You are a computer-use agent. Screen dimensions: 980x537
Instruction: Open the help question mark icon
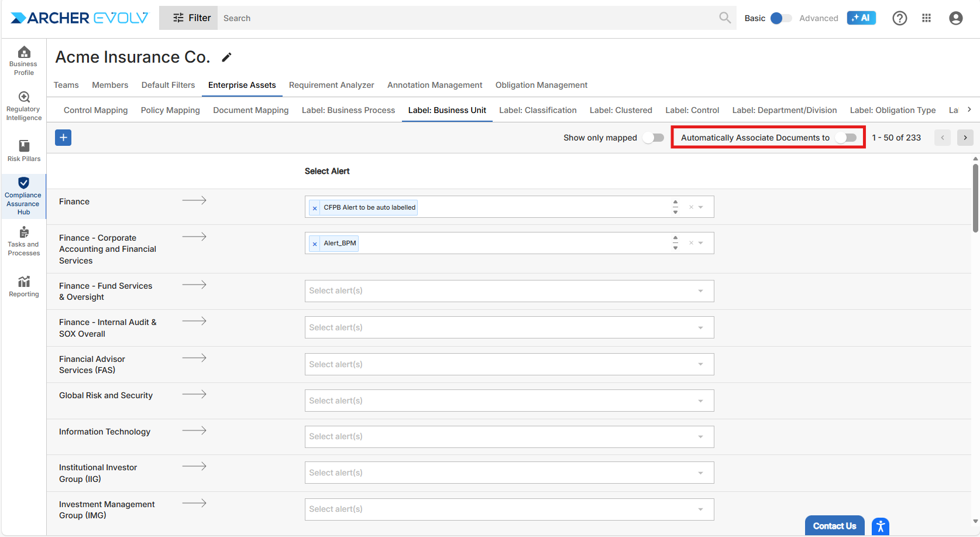click(899, 18)
